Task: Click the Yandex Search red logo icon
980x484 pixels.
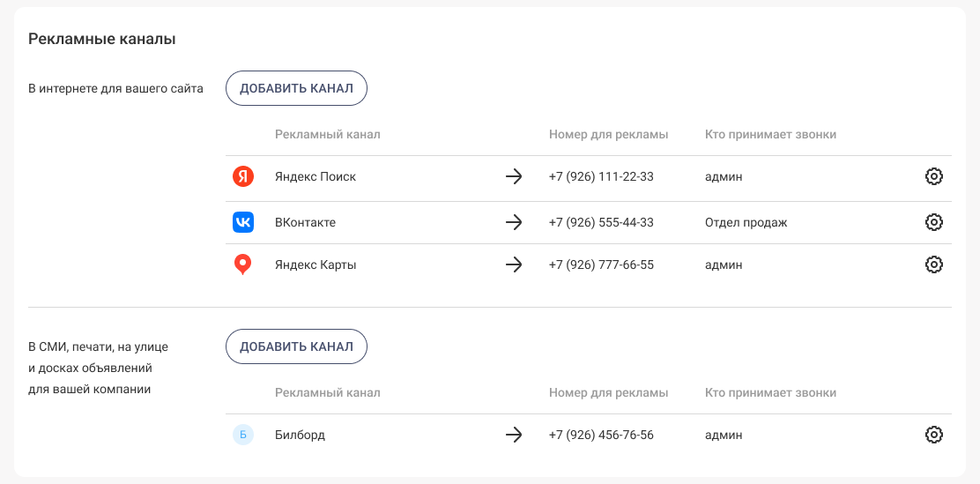Action: tap(243, 176)
